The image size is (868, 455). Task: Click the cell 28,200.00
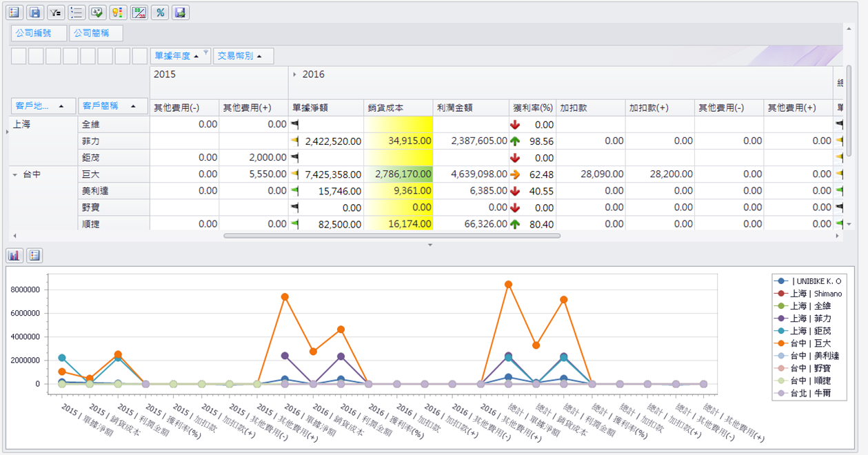tap(660, 174)
